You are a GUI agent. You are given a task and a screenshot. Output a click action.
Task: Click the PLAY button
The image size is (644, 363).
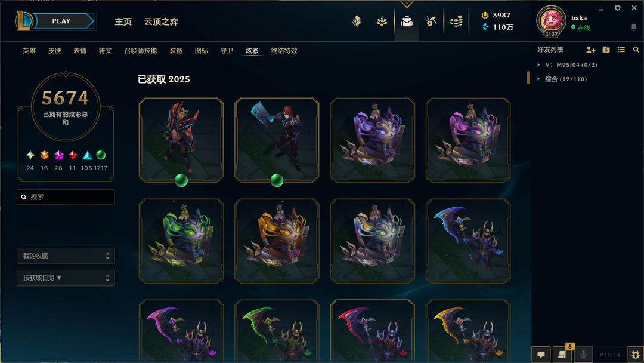click(61, 21)
